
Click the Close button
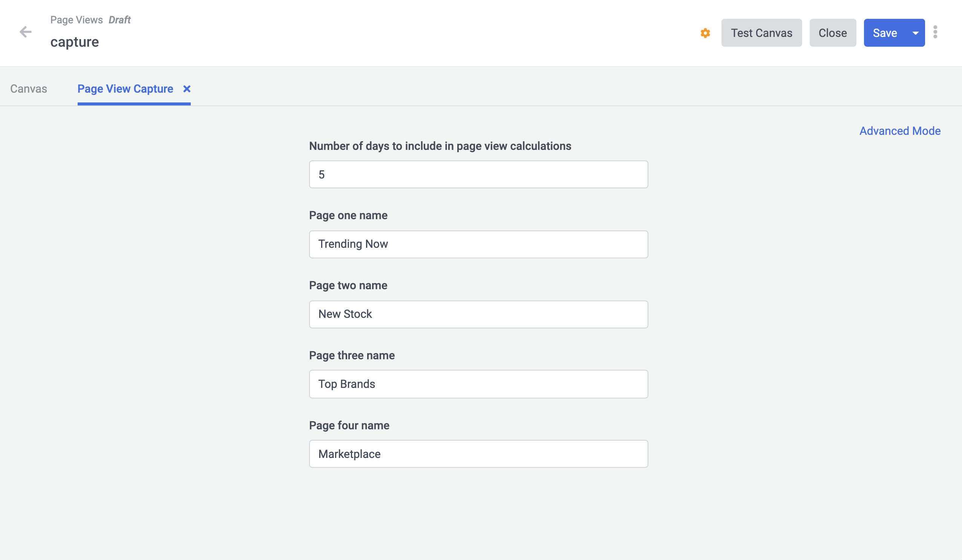point(832,33)
